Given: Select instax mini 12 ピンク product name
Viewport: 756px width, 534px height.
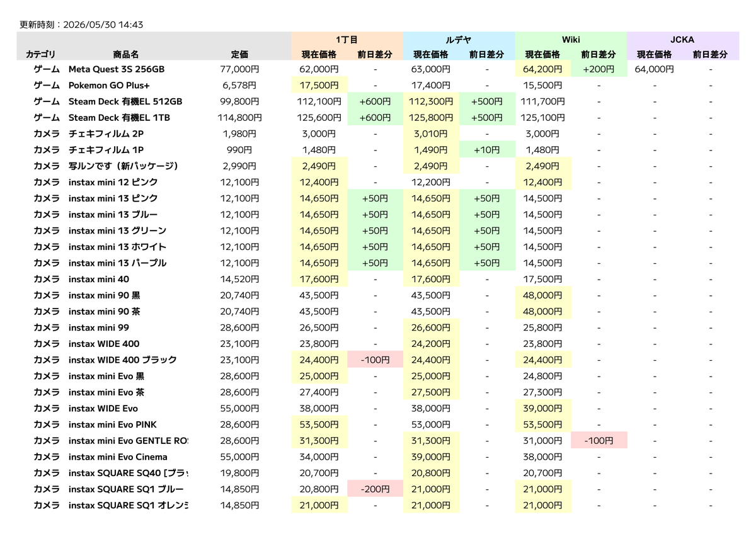Looking at the screenshot, I should point(113,182).
